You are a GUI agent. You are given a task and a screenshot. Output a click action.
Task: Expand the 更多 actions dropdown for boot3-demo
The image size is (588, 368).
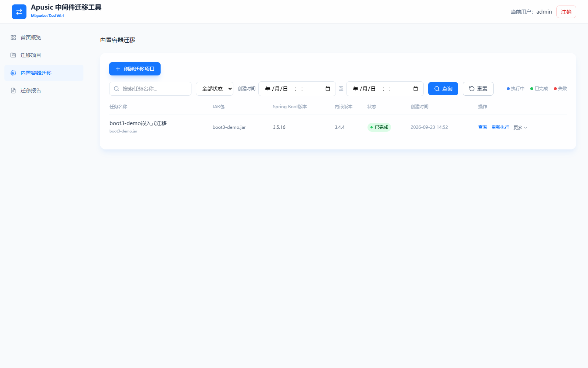pos(520,127)
